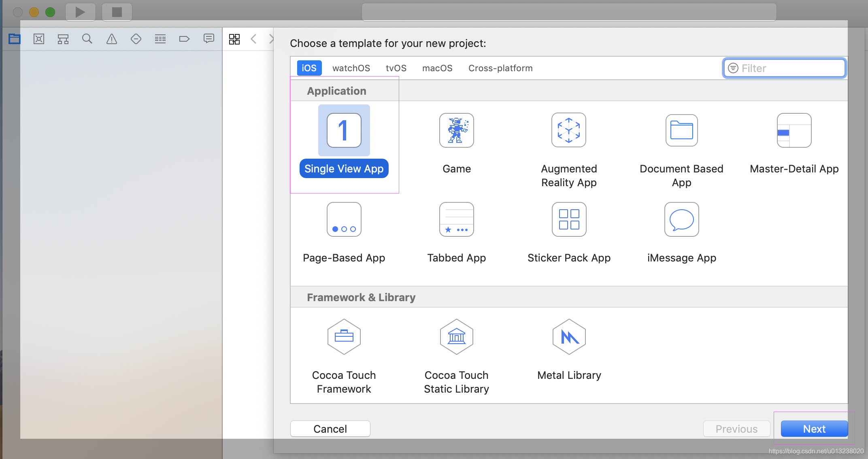
Task: Click the green zoom window button
Action: 50,12
